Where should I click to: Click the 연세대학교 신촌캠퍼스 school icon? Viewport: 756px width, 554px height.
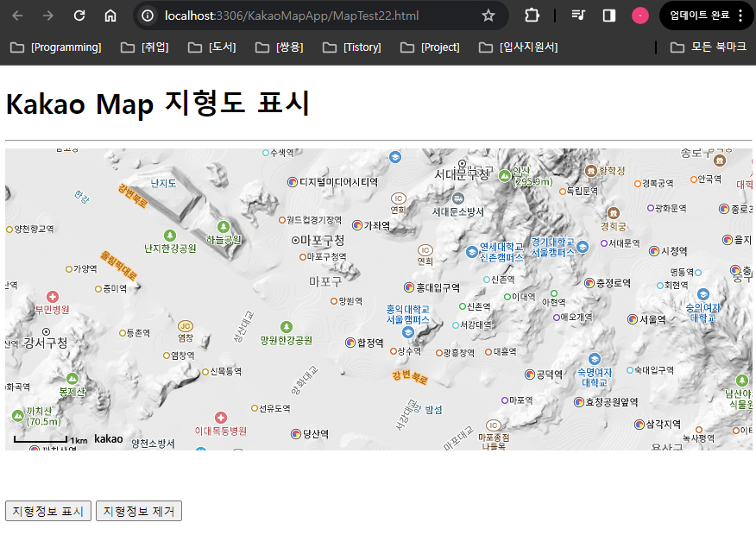[x=471, y=252]
